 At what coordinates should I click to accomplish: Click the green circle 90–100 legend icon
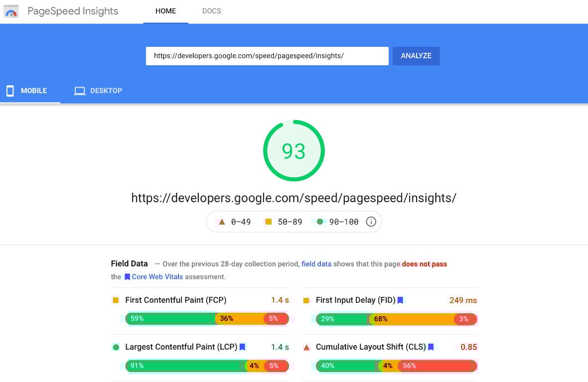click(x=320, y=222)
